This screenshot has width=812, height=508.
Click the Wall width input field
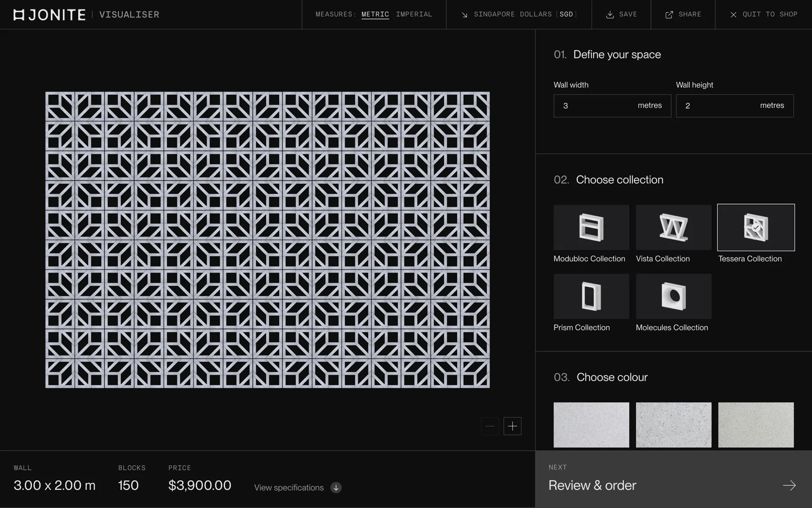tap(612, 106)
